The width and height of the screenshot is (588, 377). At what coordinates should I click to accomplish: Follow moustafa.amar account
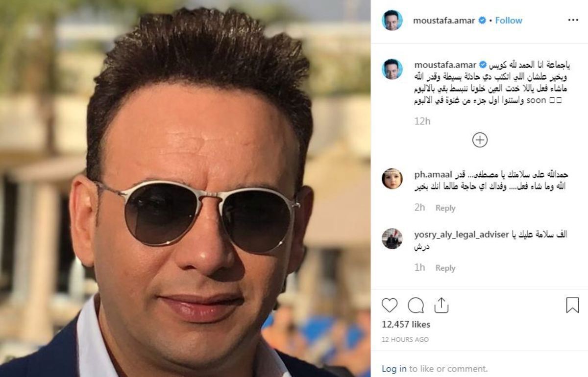click(509, 20)
